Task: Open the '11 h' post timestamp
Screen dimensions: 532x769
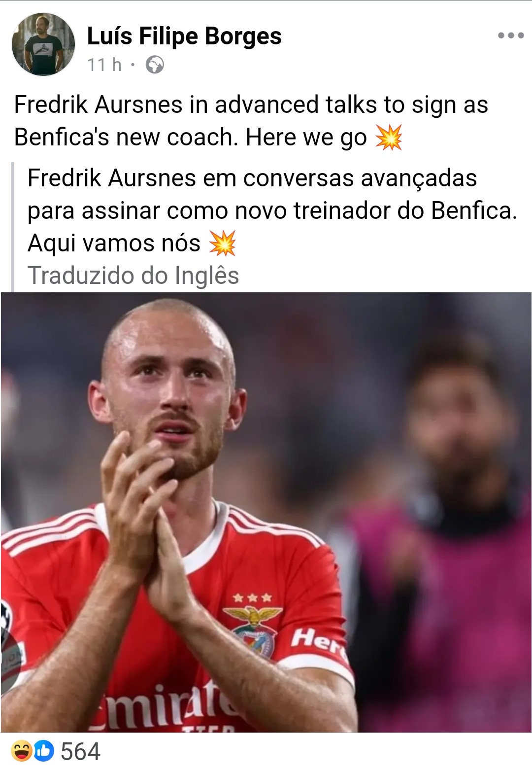Action: tap(104, 65)
